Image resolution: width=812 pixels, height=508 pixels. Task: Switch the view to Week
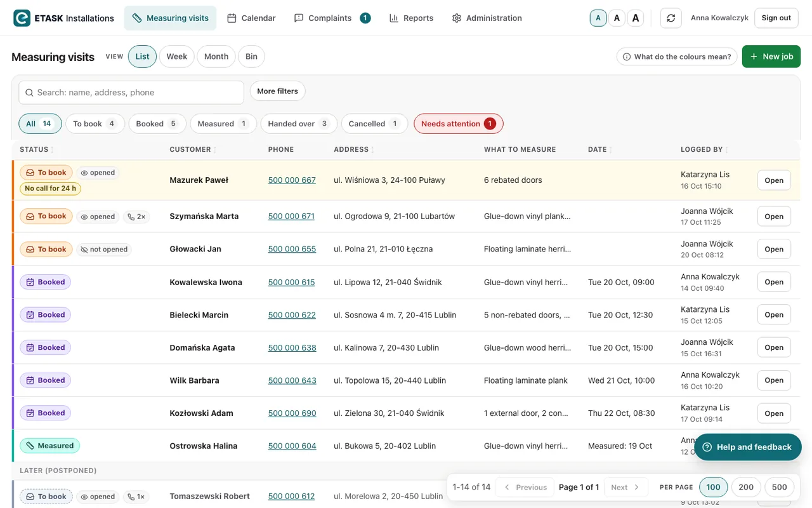tap(177, 57)
